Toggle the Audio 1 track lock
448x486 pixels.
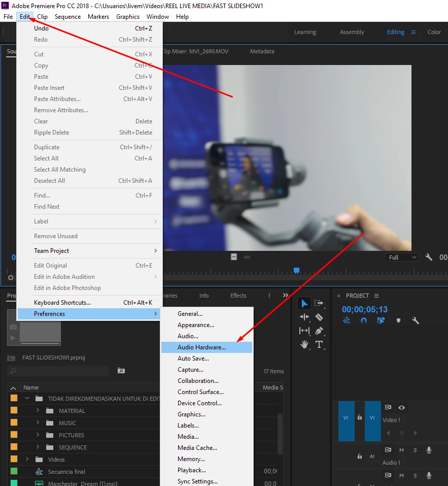point(359,456)
